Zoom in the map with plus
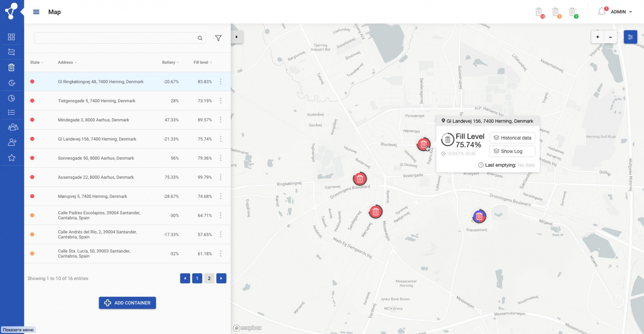The height and width of the screenshot is (334, 644). pos(597,37)
